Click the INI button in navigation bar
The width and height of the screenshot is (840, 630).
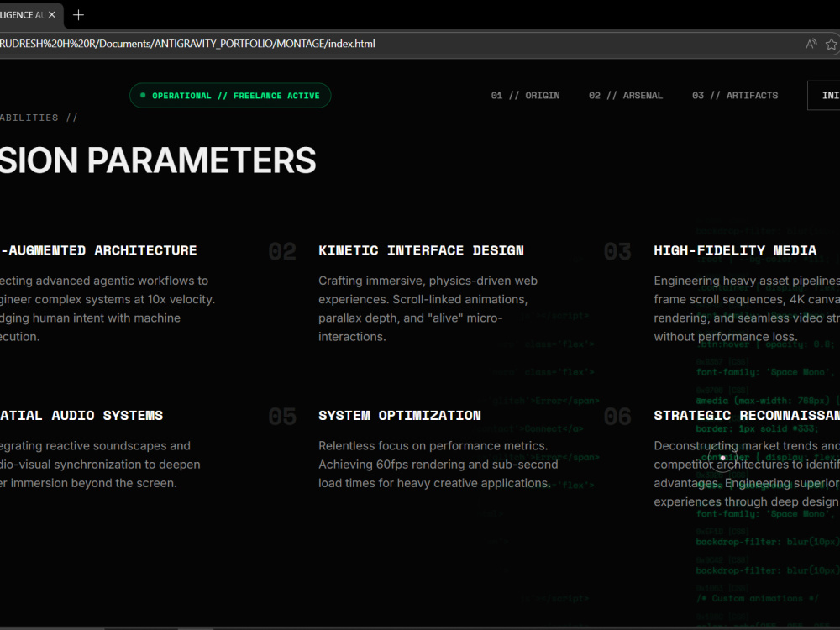(824, 96)
